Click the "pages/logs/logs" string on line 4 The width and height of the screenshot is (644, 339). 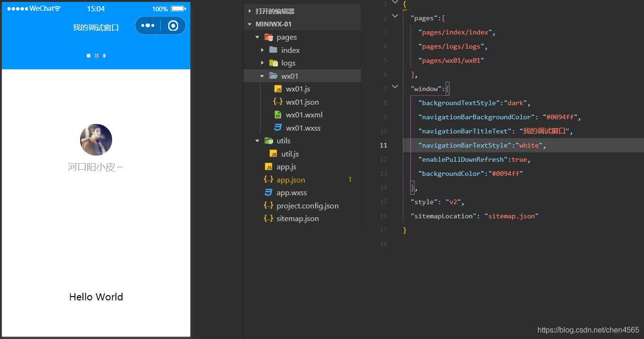coord(451,46)
